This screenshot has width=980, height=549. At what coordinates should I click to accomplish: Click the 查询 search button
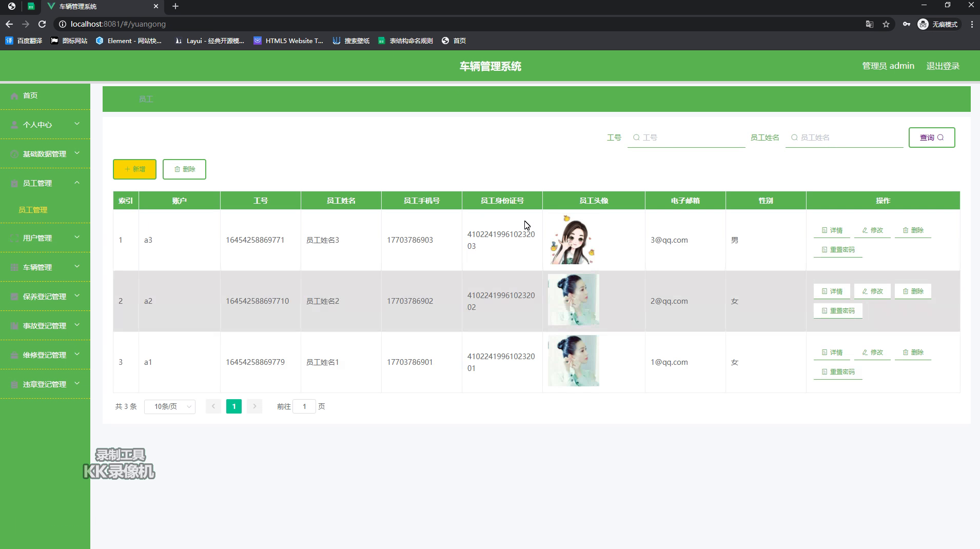(932, 138)
